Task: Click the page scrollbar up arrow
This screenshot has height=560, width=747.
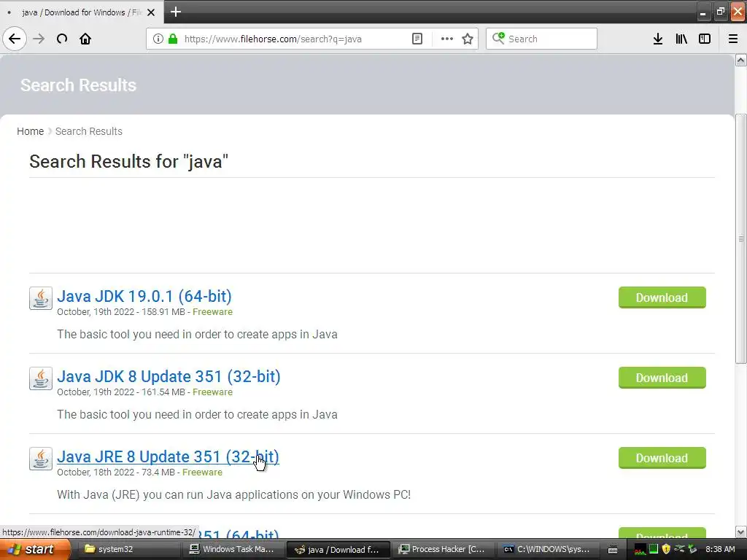Action: point(741,60)
